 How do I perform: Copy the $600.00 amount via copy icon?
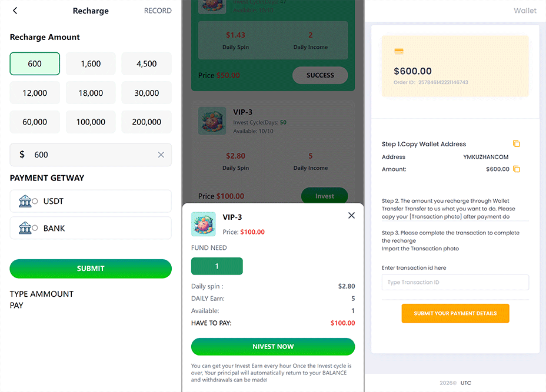click(x=517, y=169)
